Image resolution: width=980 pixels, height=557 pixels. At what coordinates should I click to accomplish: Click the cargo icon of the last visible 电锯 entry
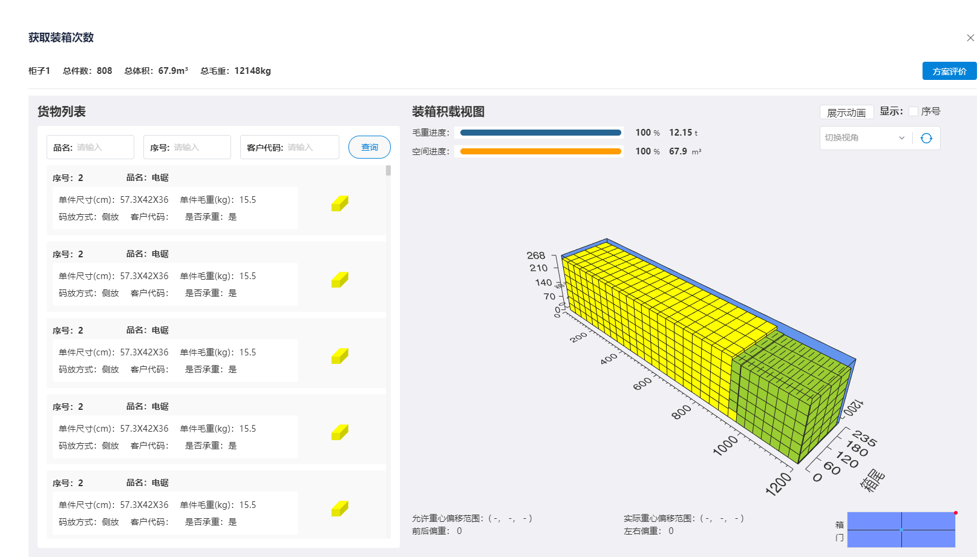339,509
